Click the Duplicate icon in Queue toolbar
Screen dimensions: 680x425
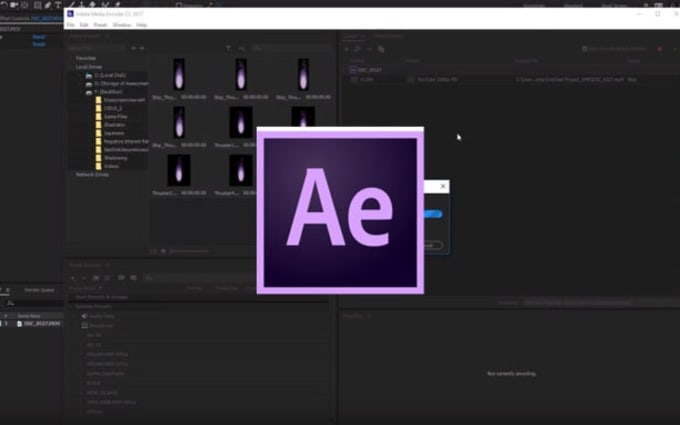coord(381,49)
